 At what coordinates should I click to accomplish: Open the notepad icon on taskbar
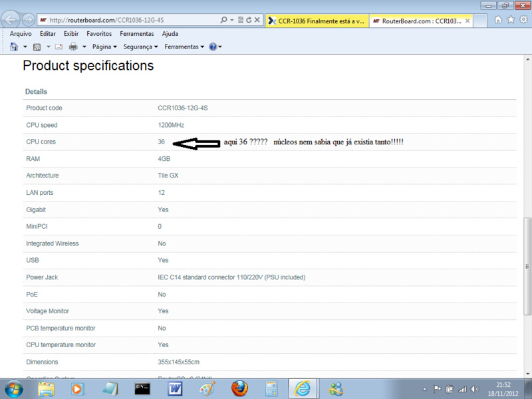[x=110, y=389]
